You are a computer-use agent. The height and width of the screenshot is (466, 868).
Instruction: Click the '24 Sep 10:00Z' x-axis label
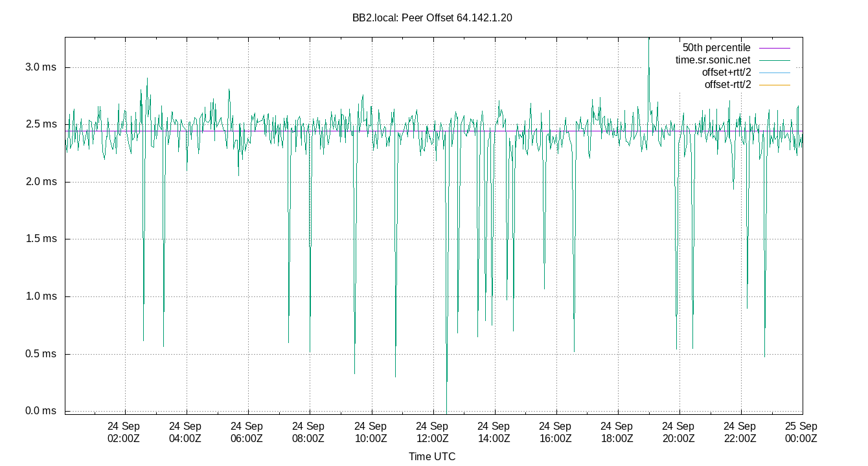371,432
